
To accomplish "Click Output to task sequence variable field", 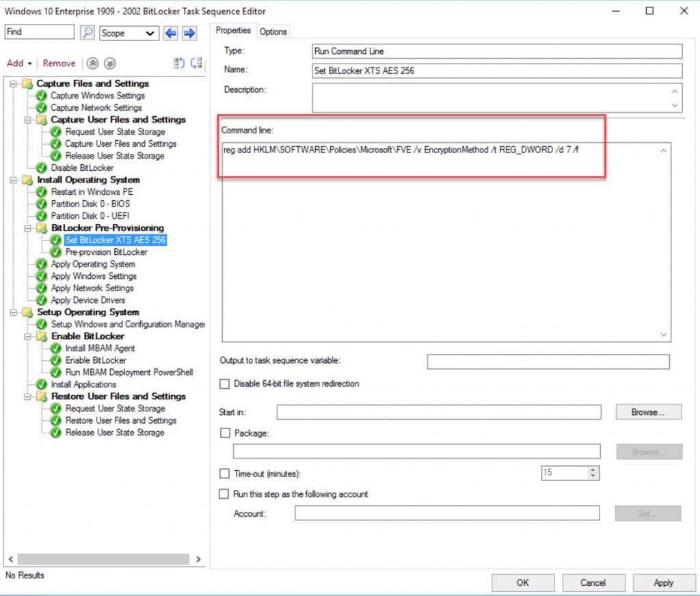I will 548,362.
